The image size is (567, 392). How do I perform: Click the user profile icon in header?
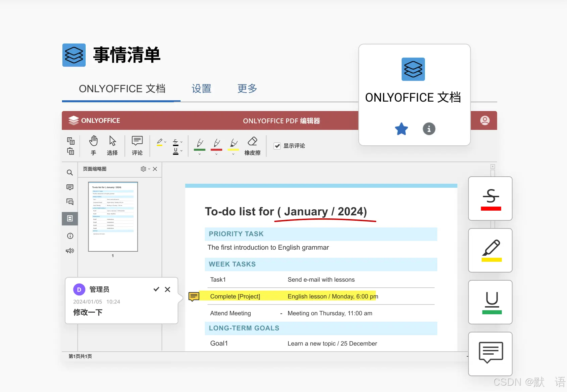[x=485, y=120]
